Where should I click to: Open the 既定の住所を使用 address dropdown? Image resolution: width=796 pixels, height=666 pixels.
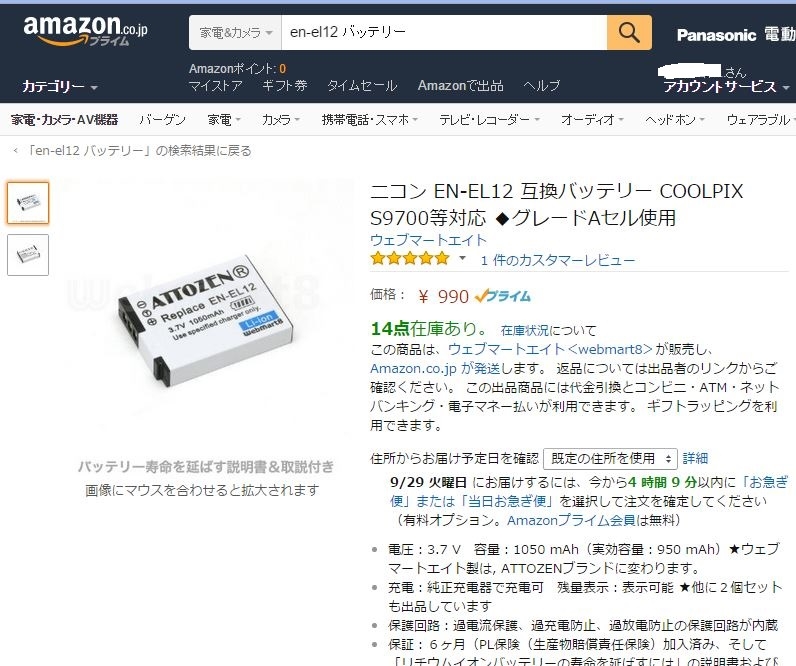(x=610, y=459)
